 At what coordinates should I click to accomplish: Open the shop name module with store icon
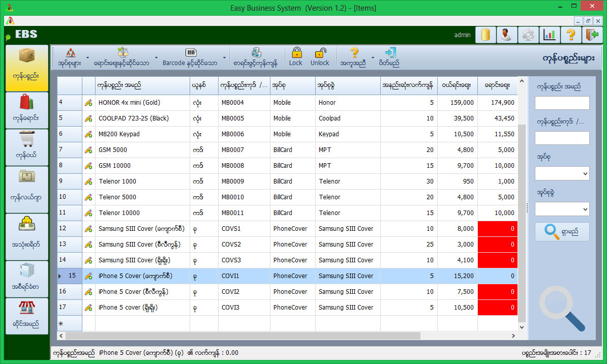(27, 316)
